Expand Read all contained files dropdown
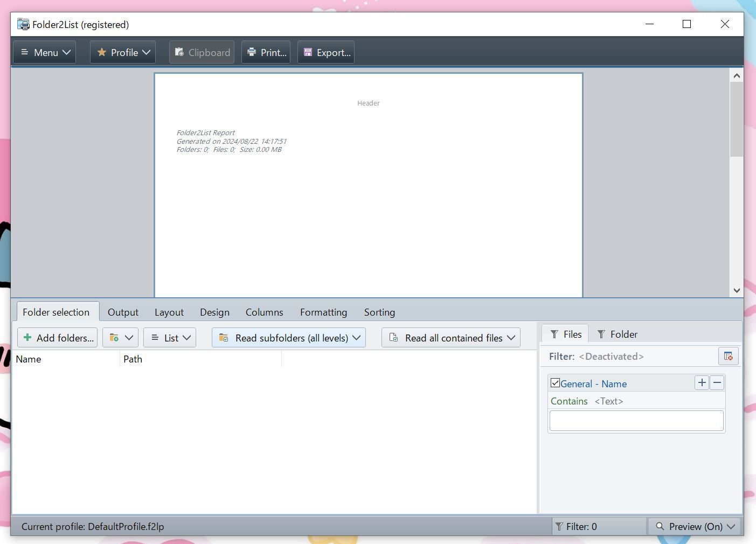This screenshot has width=756, height=544. pyautogui.click(x=451, y=338)
